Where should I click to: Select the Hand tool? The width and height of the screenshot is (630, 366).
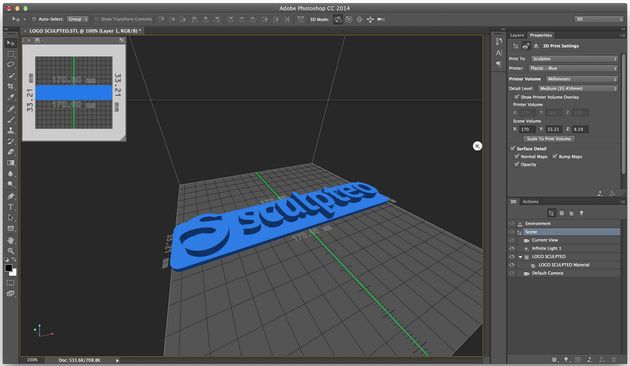[x=11, y=240]
